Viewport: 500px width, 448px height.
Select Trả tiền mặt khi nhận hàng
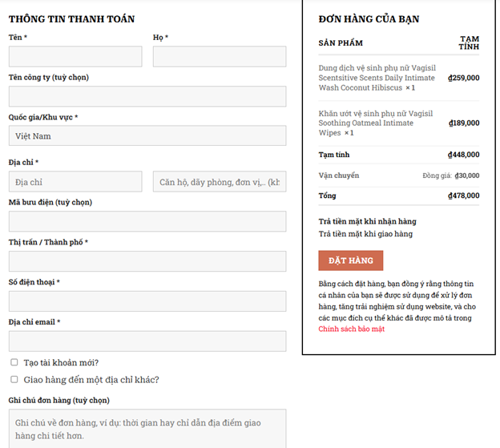click(367, 221)
